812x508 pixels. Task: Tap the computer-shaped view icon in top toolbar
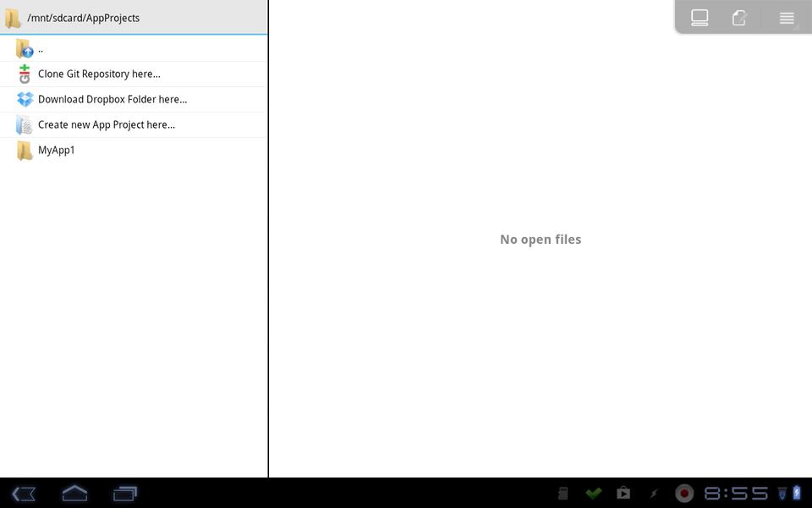(x=700, y=18)
